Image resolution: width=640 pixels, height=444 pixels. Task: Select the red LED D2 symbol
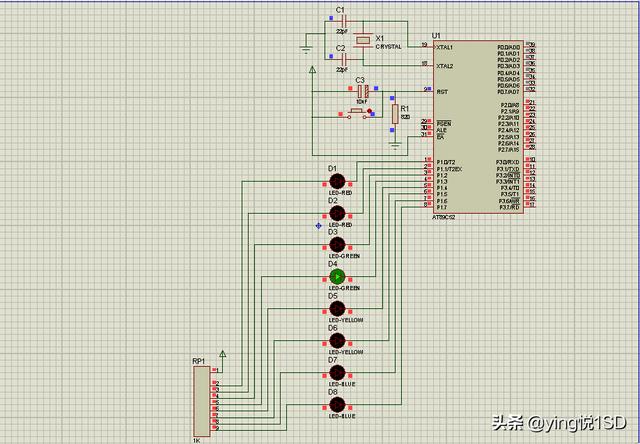point(338,213)
